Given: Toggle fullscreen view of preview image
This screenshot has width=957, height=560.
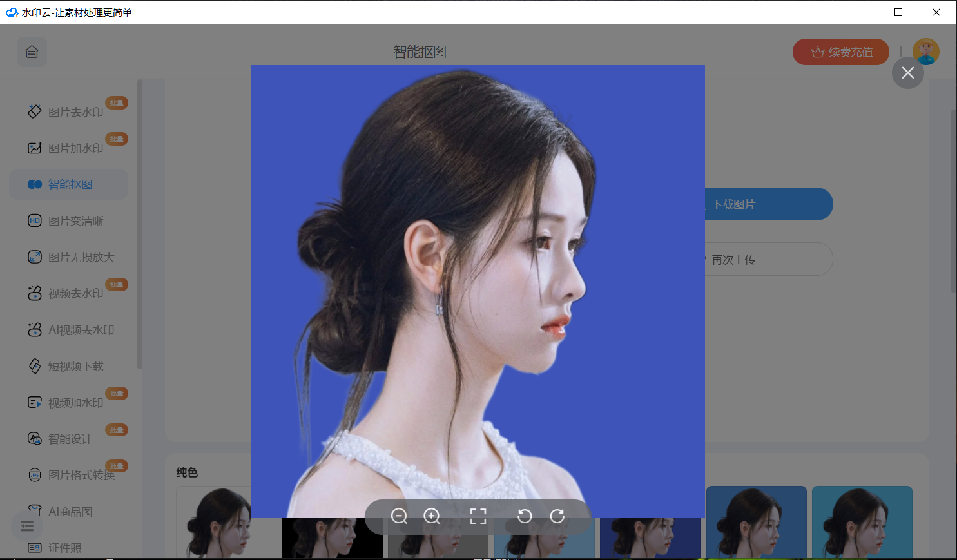Looking at the screenshot, I should [x=478, y=516].
